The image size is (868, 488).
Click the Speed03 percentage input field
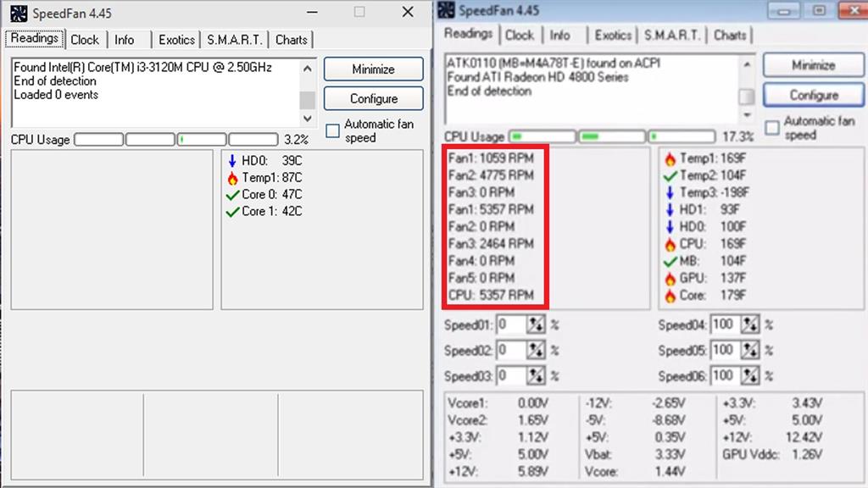(x=511, y=376)
